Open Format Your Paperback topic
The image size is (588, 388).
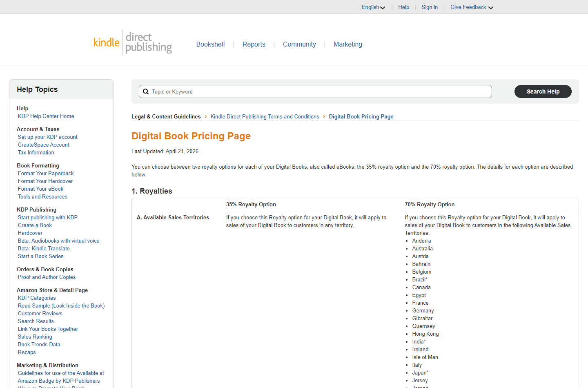[x=46, y=174]
